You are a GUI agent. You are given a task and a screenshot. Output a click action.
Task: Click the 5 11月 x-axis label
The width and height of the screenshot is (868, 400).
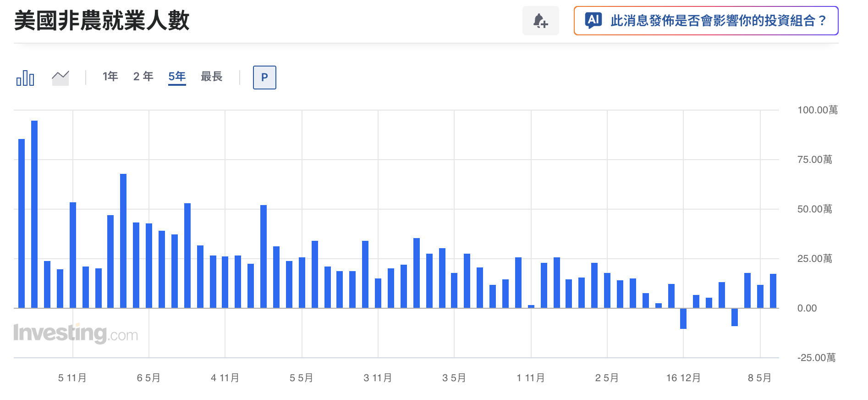pos(72,378)
